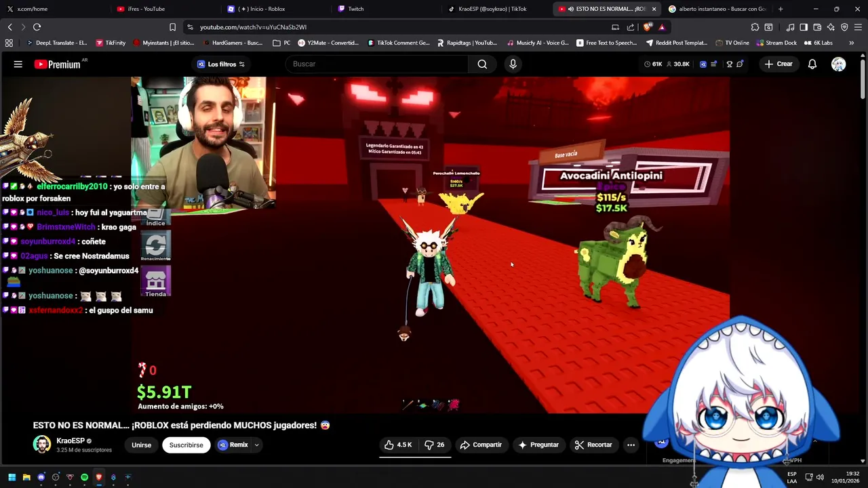
Task: Go to YouTube Premium home logo
Action: pos(58,64)
